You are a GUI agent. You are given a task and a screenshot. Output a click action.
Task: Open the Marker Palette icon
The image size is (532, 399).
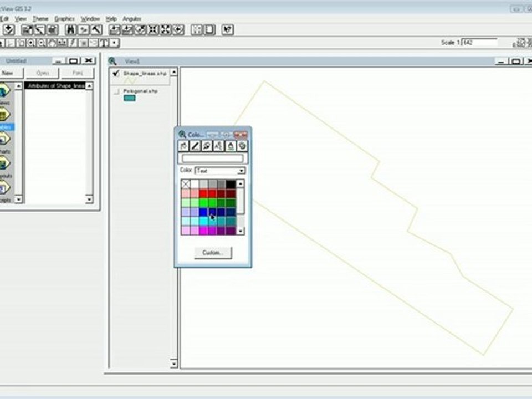(207, 146)
